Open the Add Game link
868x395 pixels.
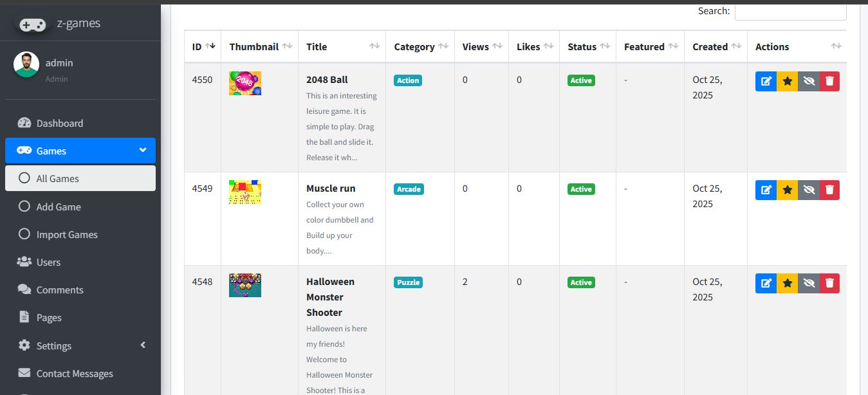58,207
